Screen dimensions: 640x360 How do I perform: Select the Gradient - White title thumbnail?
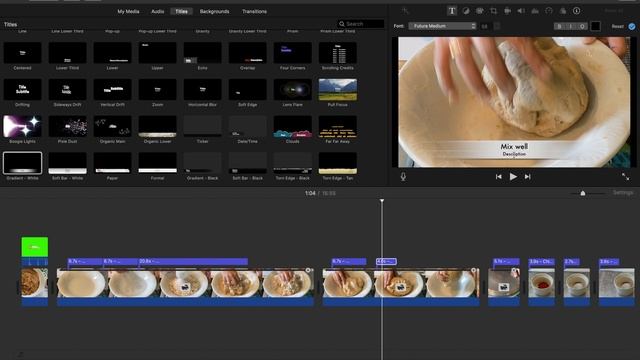pyautogui.click(x=22, y=163)
